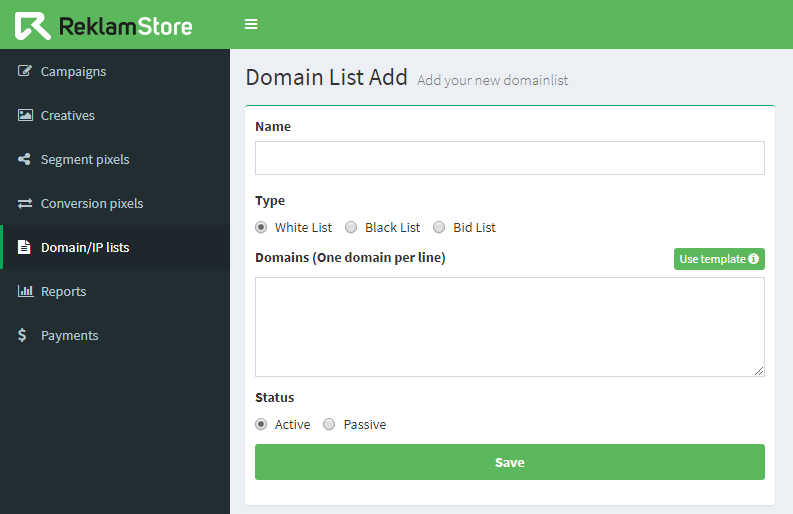This screenshot has width=793, height=514.
Task: Choose Black List type
Action: 351,227
